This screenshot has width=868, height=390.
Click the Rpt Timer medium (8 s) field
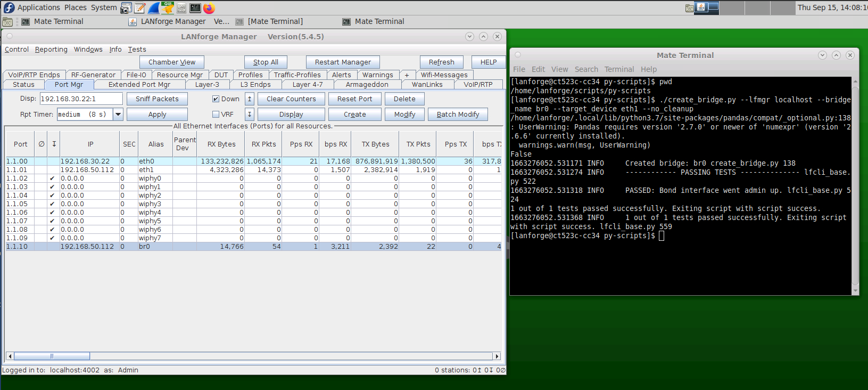click(x=85, y=114)
